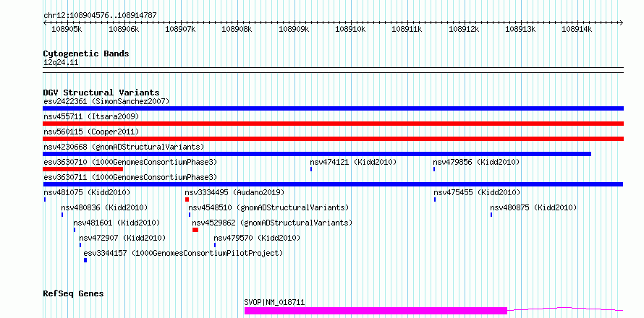644x318 pixels.
Task: Click the nsv479856 Kidd2010 blue marker
Action: 434,169
